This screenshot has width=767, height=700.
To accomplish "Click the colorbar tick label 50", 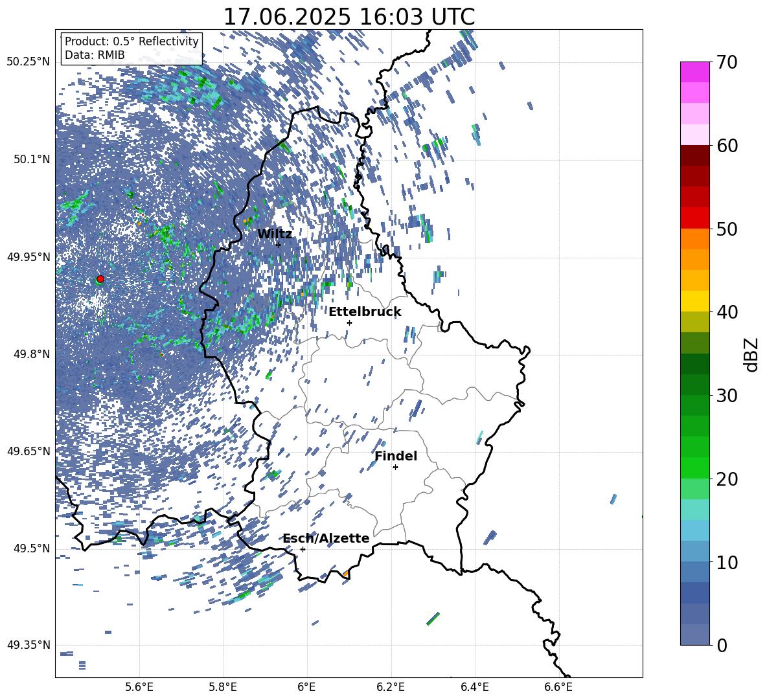I will pos(727,229).
